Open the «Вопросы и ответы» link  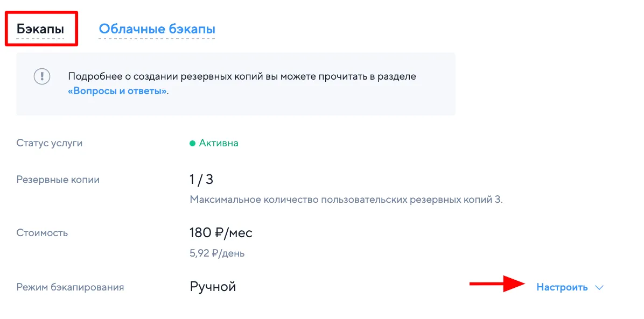coord(117,91)
